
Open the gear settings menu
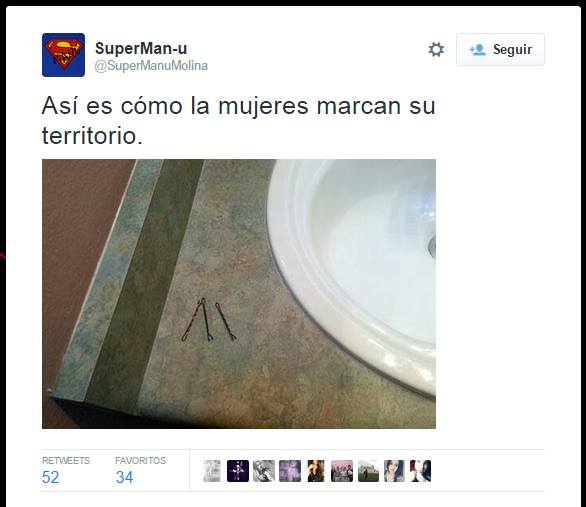tap(436, 49)
